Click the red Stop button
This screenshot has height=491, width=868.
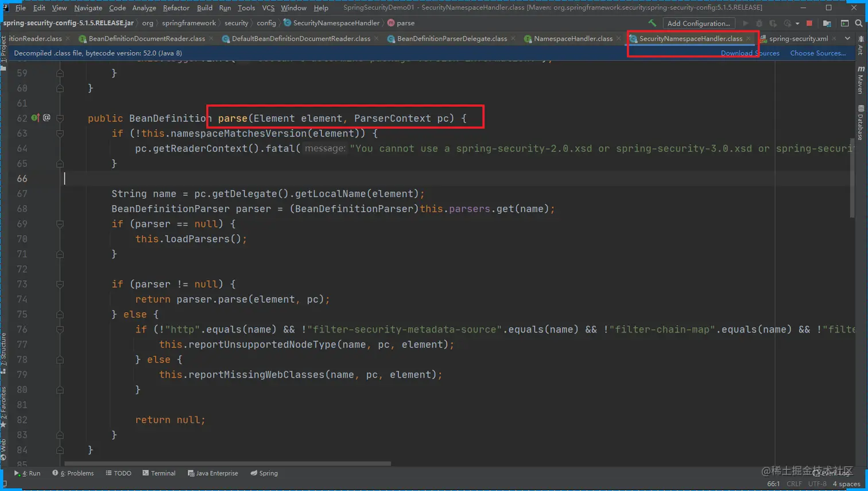click(x=809, y=24)
